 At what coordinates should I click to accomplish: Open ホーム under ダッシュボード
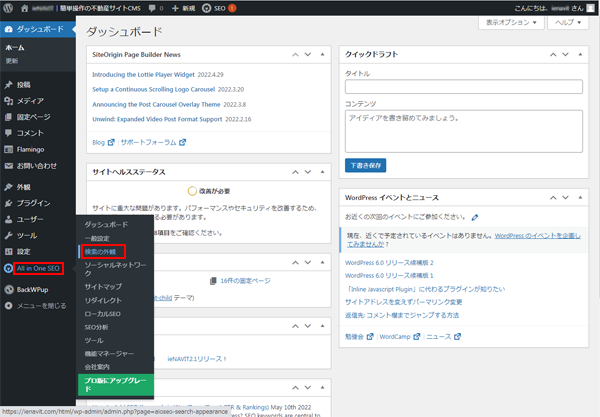15,48
